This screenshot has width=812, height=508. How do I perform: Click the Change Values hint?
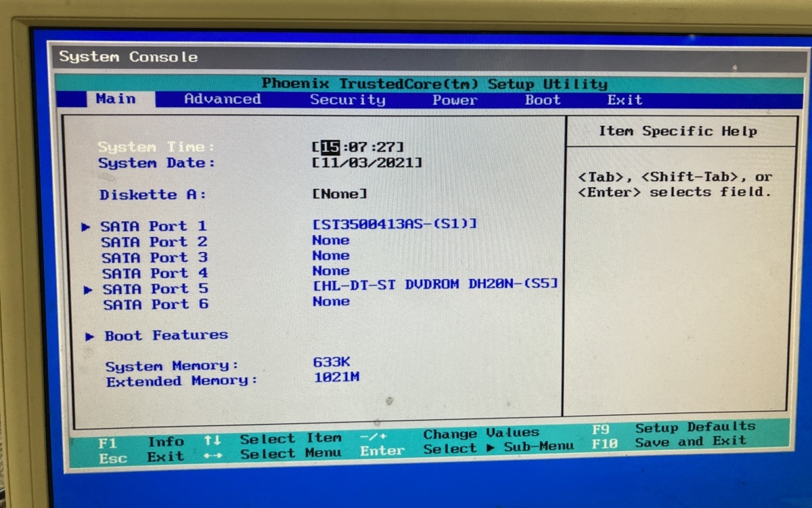481,433
